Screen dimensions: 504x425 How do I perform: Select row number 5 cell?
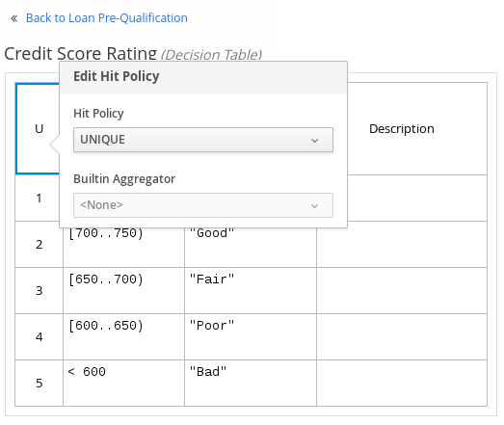(39, 384)
